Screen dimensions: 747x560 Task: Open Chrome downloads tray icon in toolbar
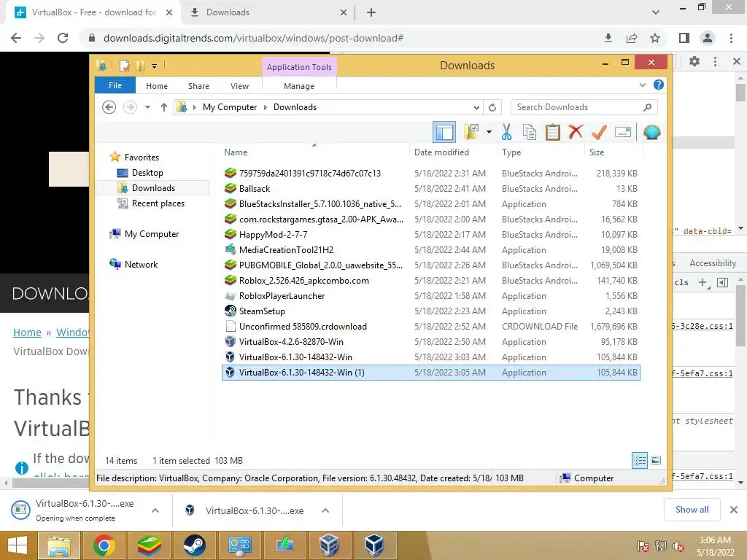(x=608, y=38)
